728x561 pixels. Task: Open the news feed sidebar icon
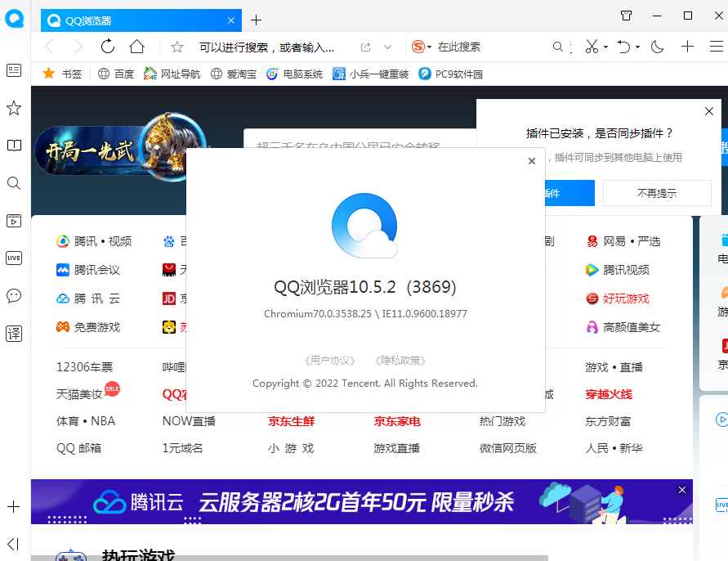tap(14, 70)
